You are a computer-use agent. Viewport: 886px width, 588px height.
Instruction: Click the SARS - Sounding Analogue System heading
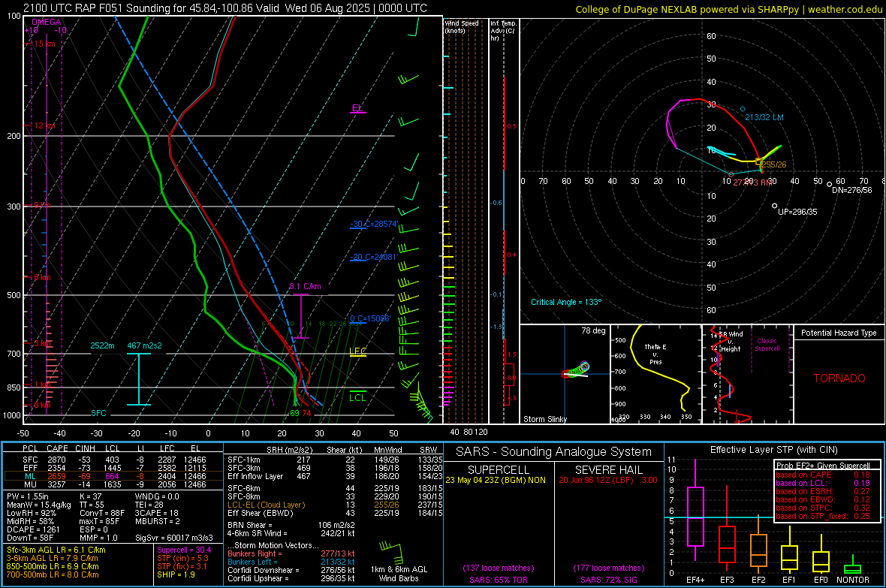pyautogui.click(x=554, y=452)
